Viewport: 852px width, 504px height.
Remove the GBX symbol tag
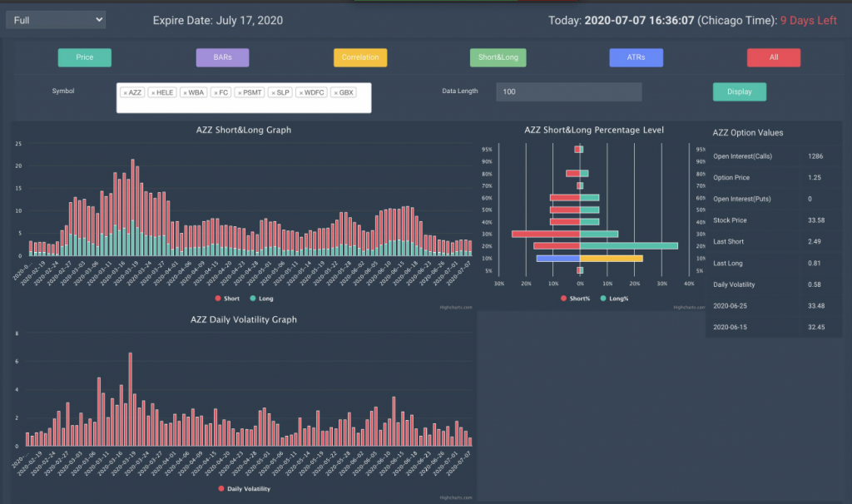point(336,93)
